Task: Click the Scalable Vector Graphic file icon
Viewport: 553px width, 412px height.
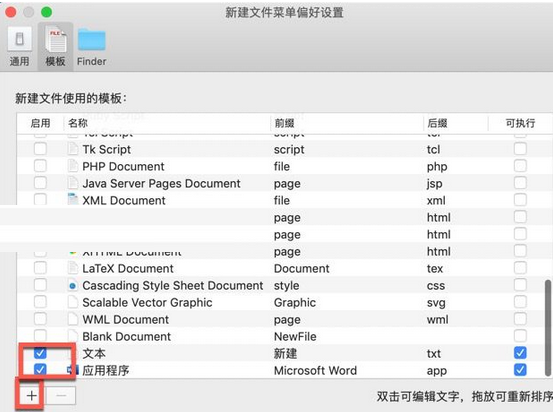Action: [x=73, y=302]
